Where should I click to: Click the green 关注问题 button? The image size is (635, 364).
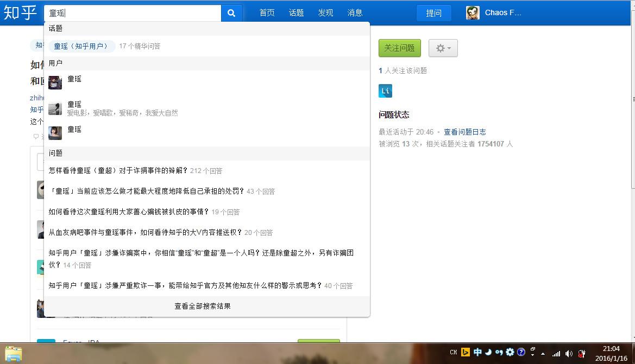point(400,48)
